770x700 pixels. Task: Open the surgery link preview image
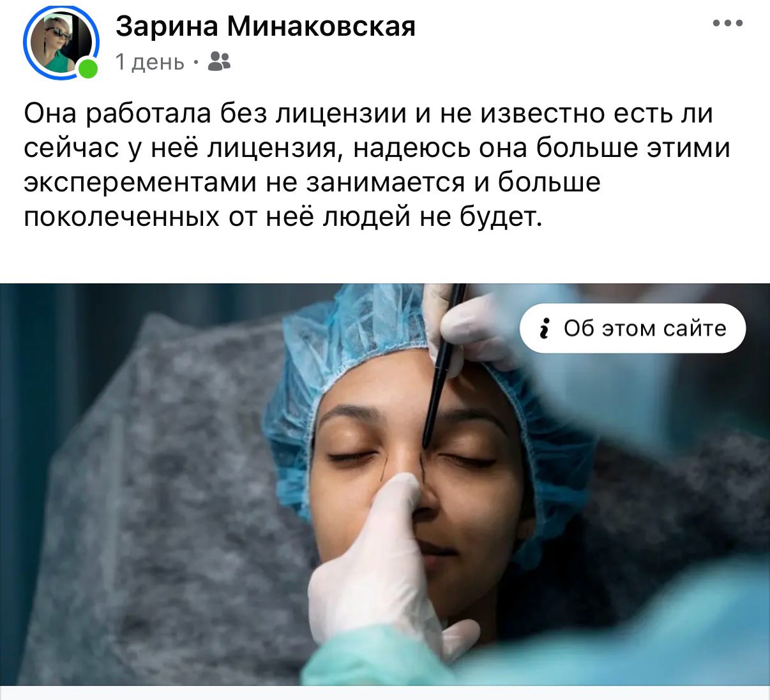tap(385, 484)
